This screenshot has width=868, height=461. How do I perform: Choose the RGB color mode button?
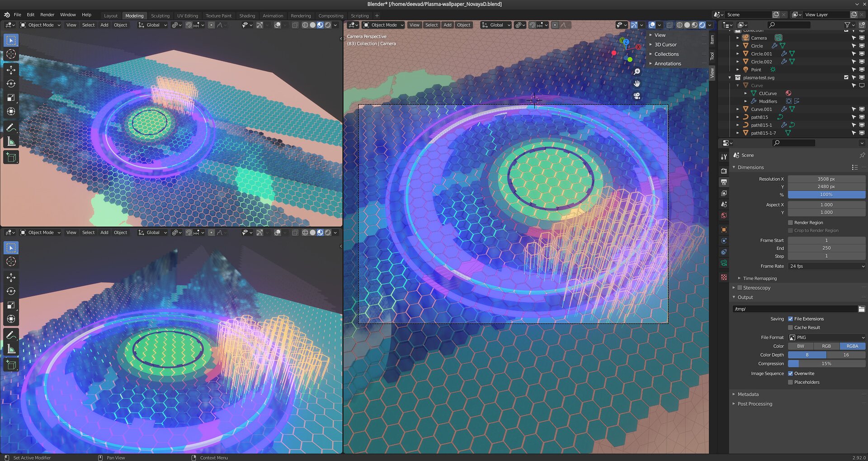point(826,346)
